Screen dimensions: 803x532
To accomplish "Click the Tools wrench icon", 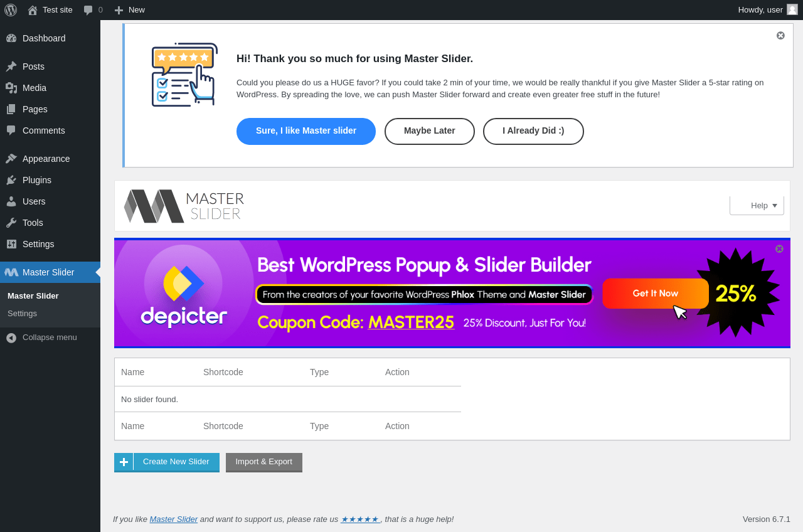I will 11,223.
